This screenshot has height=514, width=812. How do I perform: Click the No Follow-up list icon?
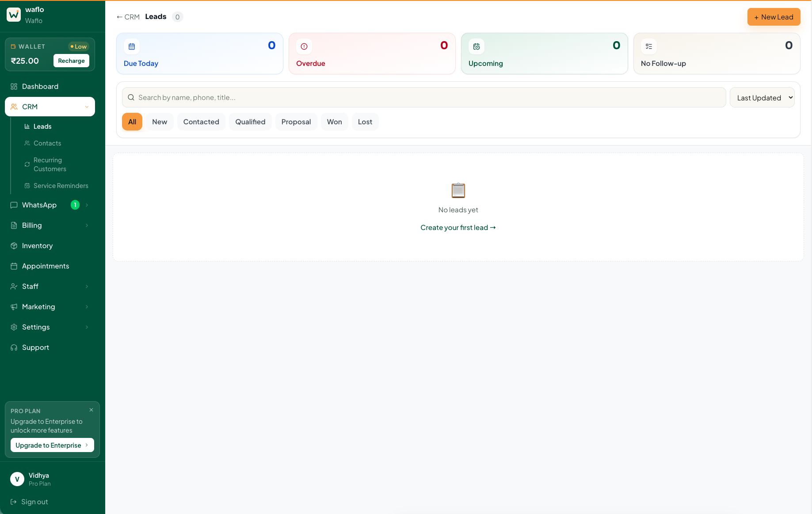click(x=649, y=46)
